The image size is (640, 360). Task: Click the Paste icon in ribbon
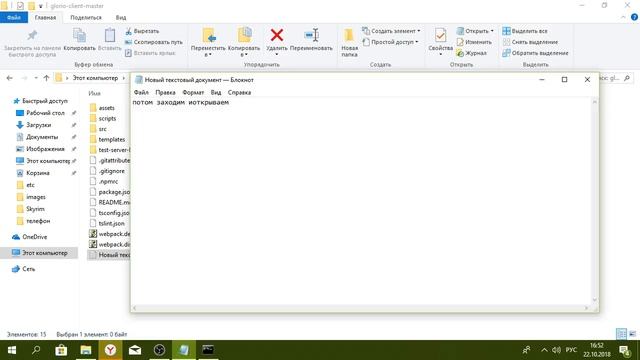[x=109, y=35]
